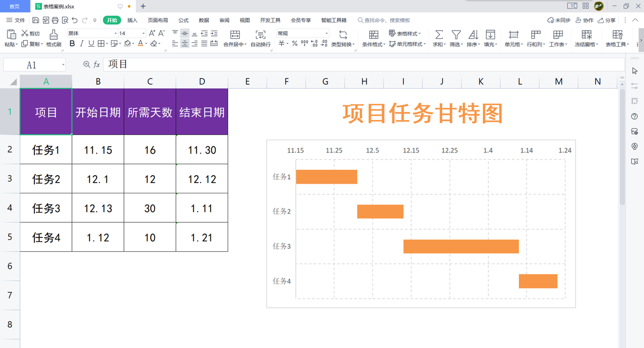Click the font color A icon

click(140, 44)
